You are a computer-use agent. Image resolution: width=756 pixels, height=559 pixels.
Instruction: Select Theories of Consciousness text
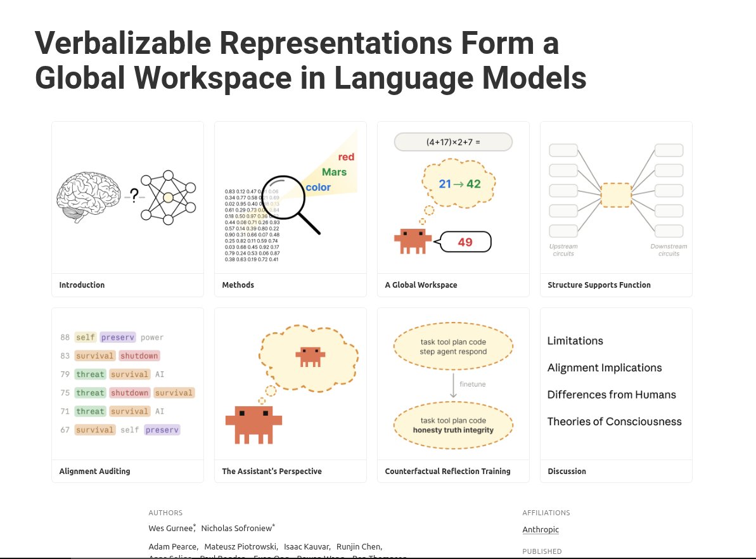point(614,421)
